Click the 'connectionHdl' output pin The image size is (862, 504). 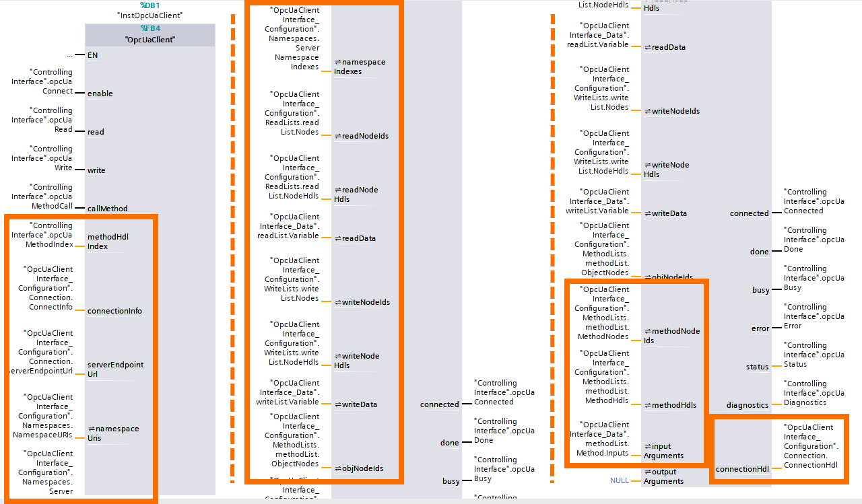[742, 469]
